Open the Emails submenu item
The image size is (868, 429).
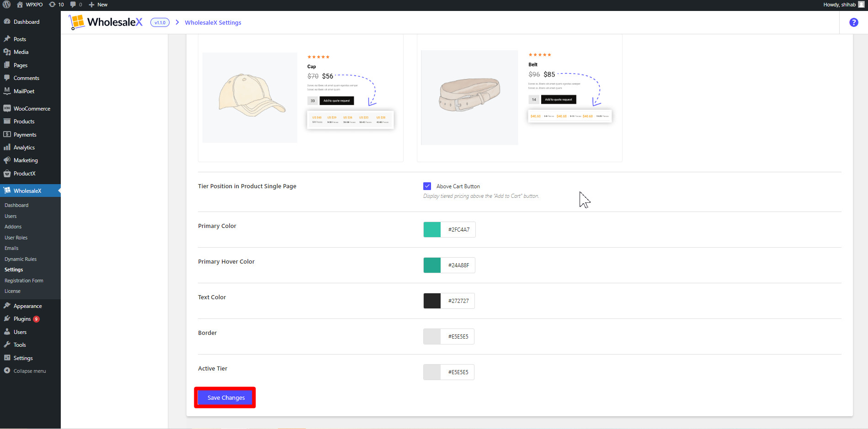[11, 248]
